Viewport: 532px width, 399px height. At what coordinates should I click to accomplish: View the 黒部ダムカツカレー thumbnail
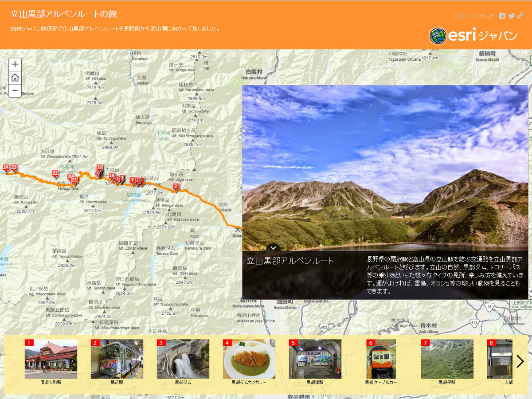249,359
